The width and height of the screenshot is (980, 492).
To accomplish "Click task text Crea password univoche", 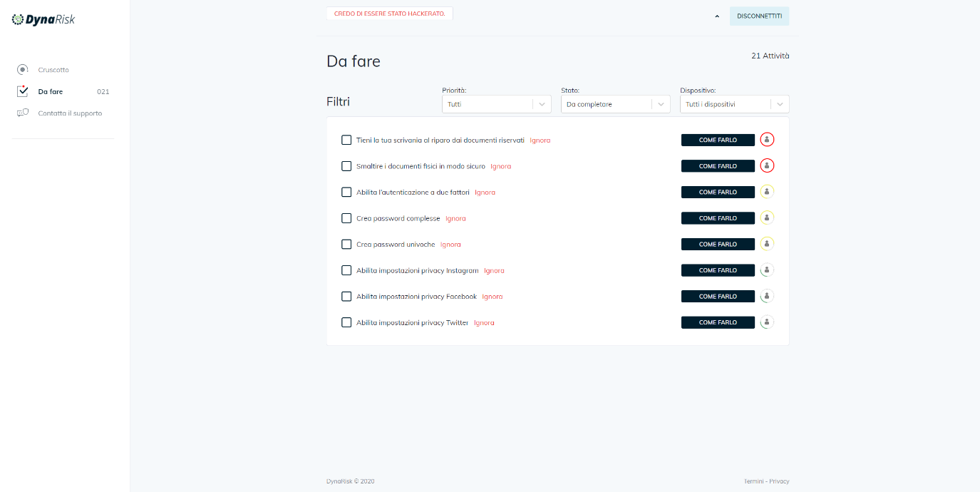I will coord(396,244).
